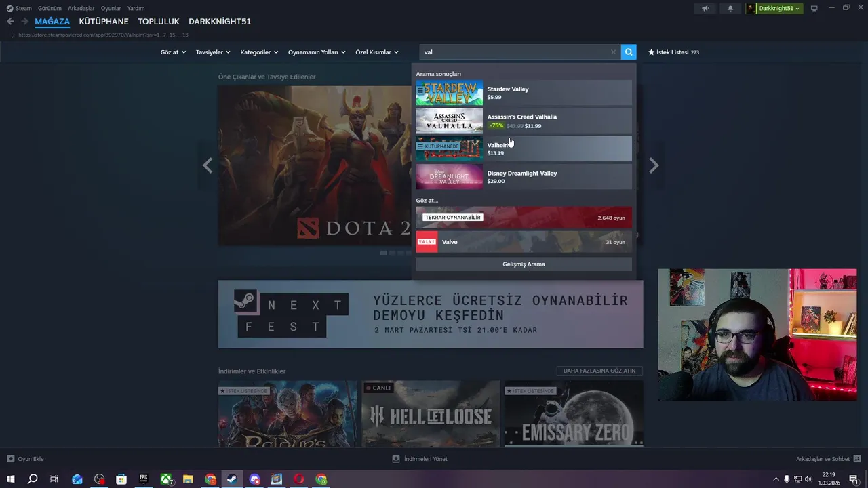The height and width of the screenshot is (488, 868).
Task: Open the Görünüm menu
Action: tap(50, 8)
